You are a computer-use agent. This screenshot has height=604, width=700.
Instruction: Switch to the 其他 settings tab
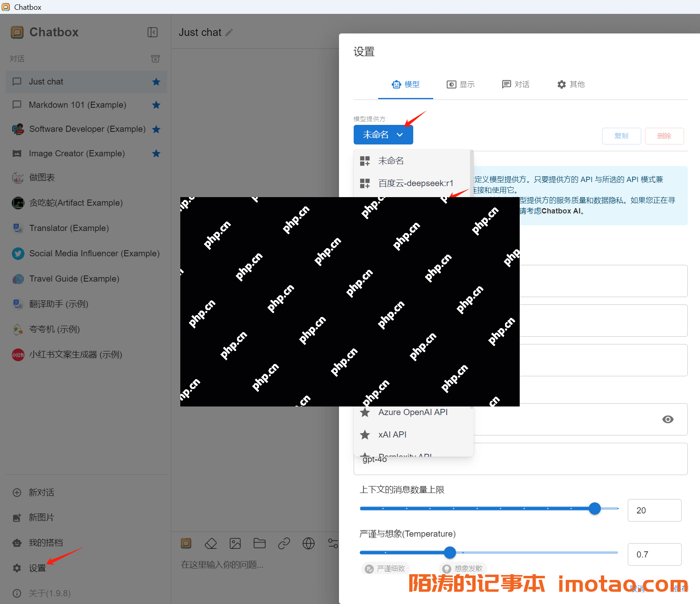pyautogui.click(x=571, y=84)
